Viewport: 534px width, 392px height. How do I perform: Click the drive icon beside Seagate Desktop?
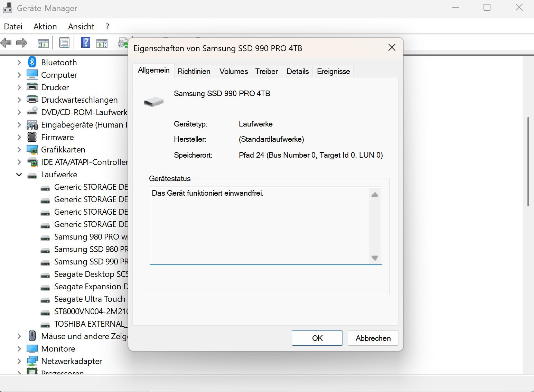[45, 275]
